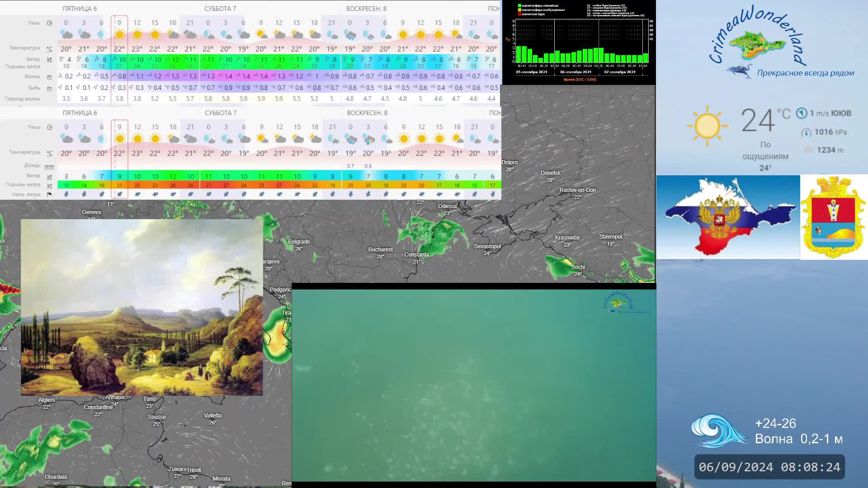
Task: Click the clock icon in the rain forecast table
Action: point(49,127)
